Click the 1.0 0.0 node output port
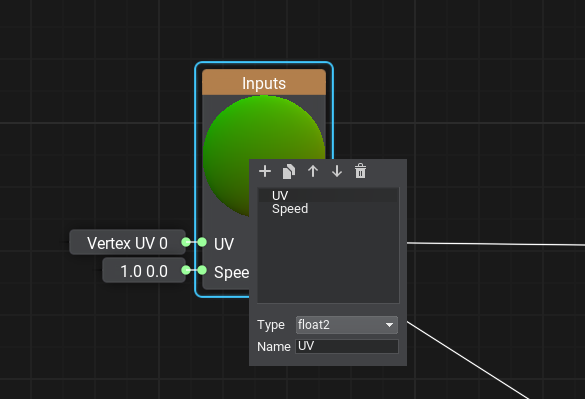This screenshot has height=399, width=585. point(186,270)
